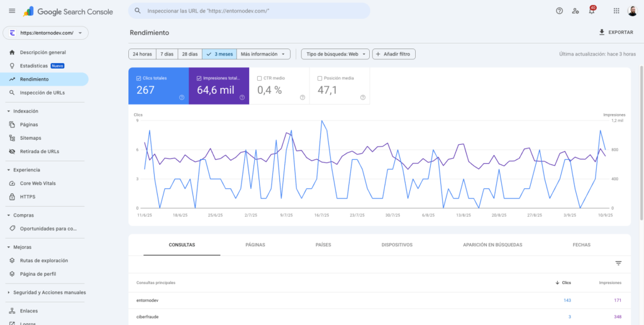Enable the CTR medio checkbox
The height and width of the screenshot is (325, 644).
pos(260,78)
